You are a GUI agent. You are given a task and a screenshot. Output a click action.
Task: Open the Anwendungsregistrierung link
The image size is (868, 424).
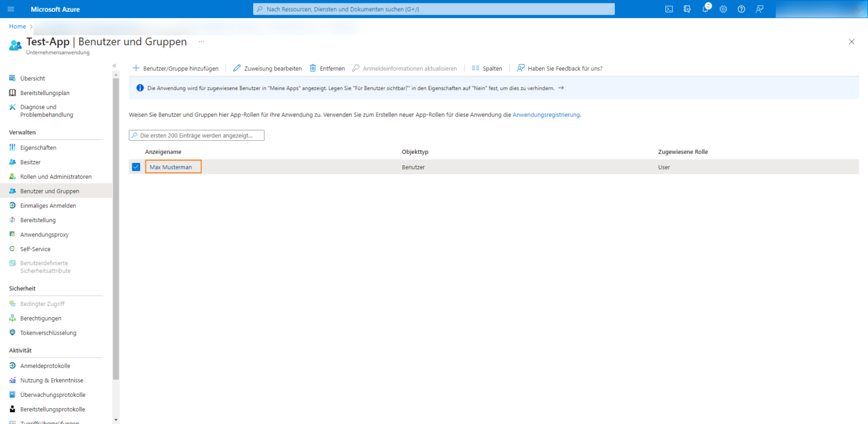pyautogui.click(x=545, y=114)
